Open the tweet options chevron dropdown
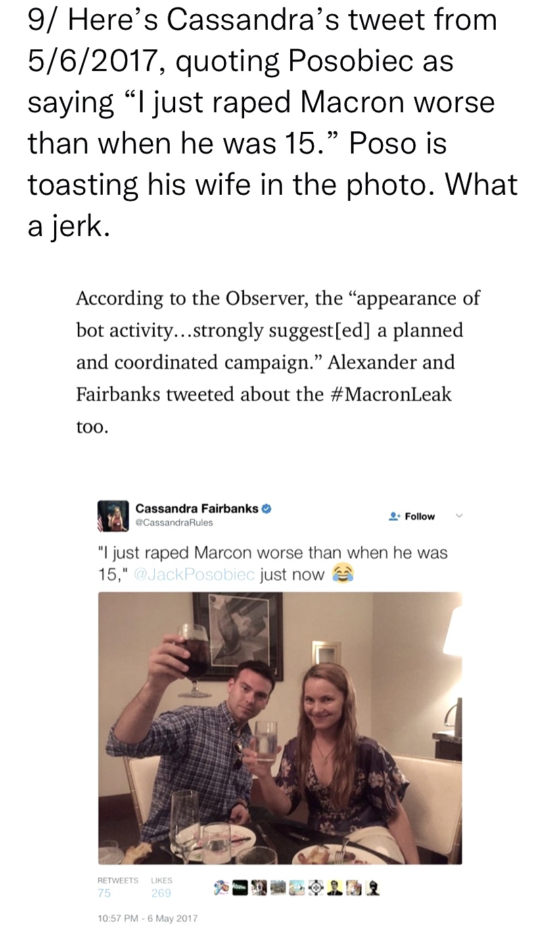560x930 pixels. click(x=459, y=515)
